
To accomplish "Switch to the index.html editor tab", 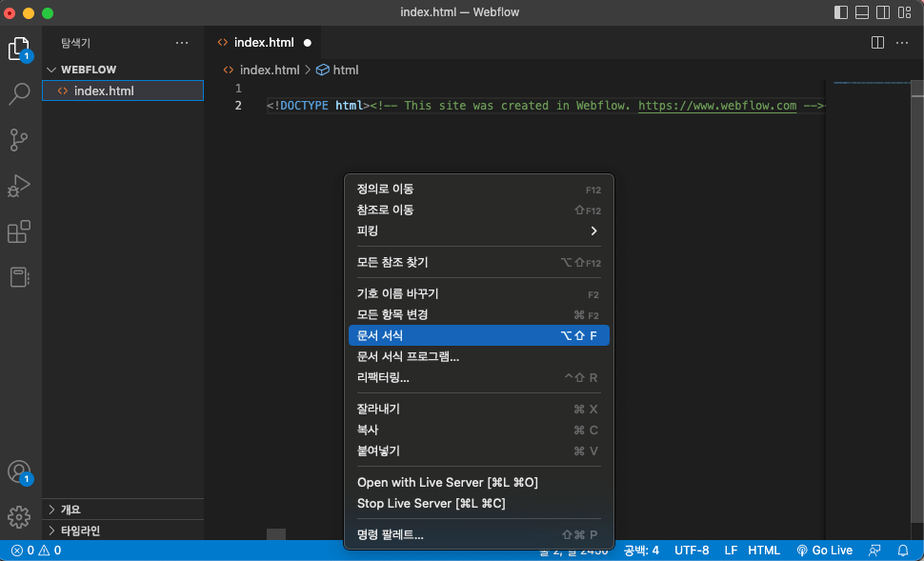I will pyautogui.click(x=264, y=43).
